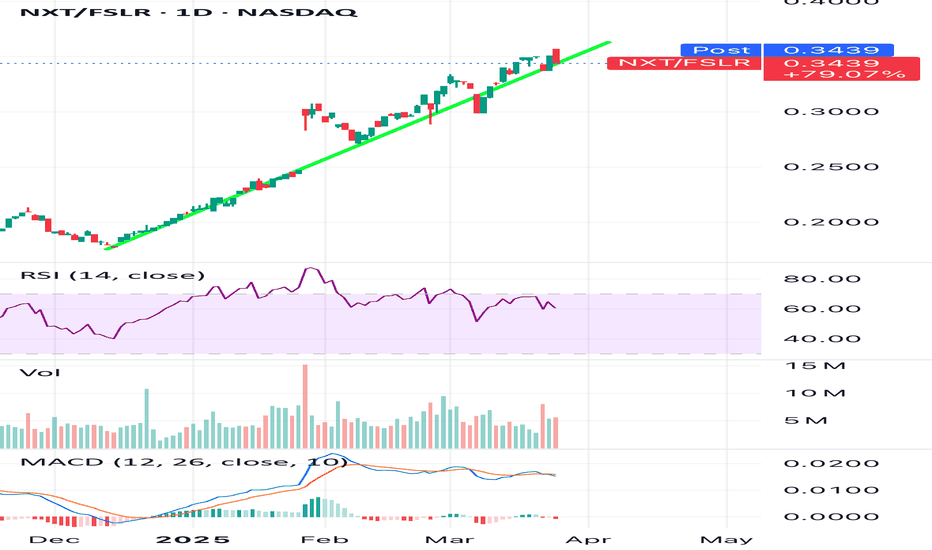Click the Feb date label
932x550 pixels.
click(325, 539)
